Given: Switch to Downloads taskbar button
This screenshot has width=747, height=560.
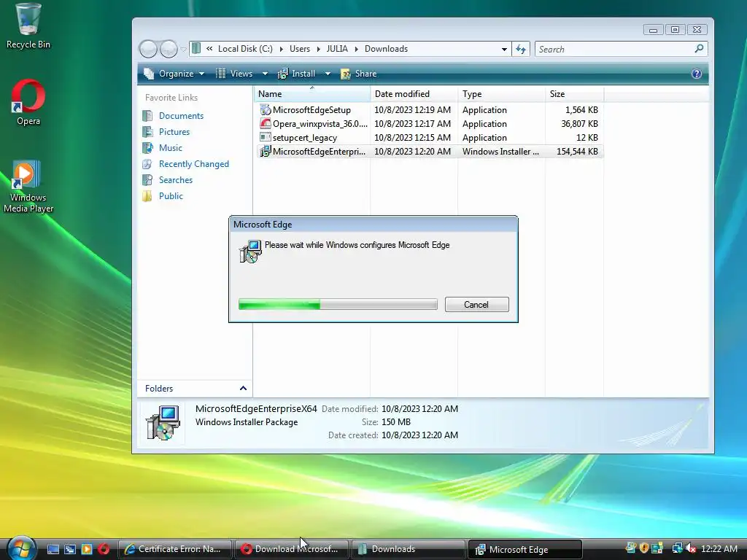Looking at the screenshot, I should point(409,549).
